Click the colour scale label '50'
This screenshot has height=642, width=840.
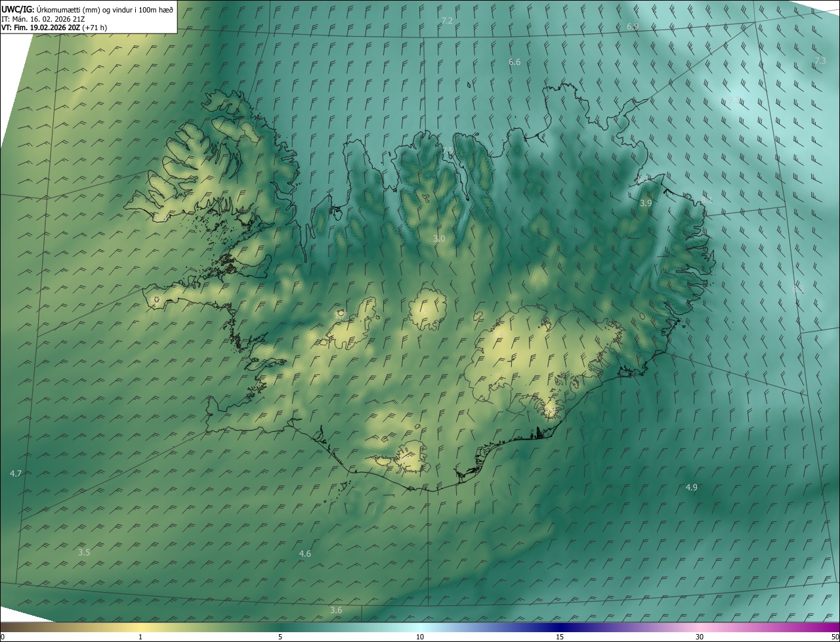(x=835, y=637)
